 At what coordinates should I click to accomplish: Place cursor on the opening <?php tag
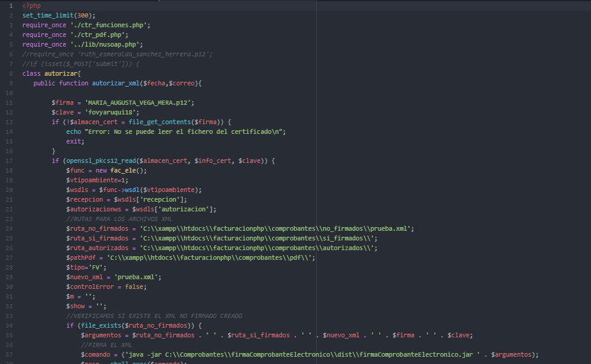tap(32, 5)
